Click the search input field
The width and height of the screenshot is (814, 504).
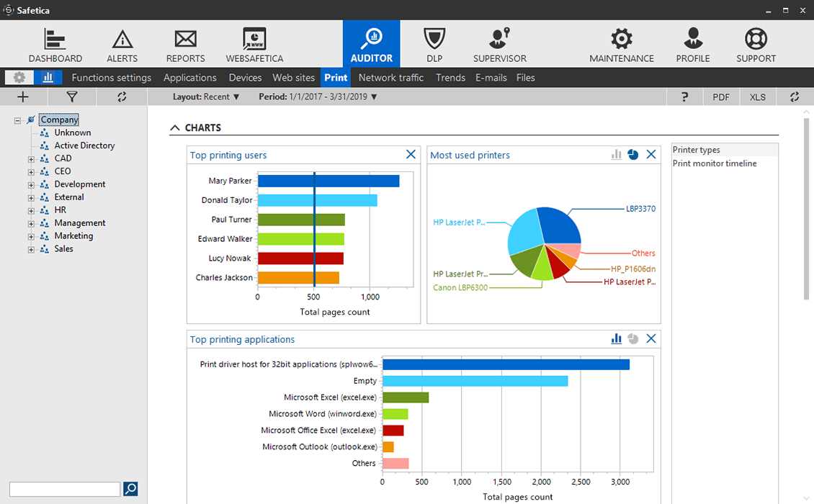point(65,489)
